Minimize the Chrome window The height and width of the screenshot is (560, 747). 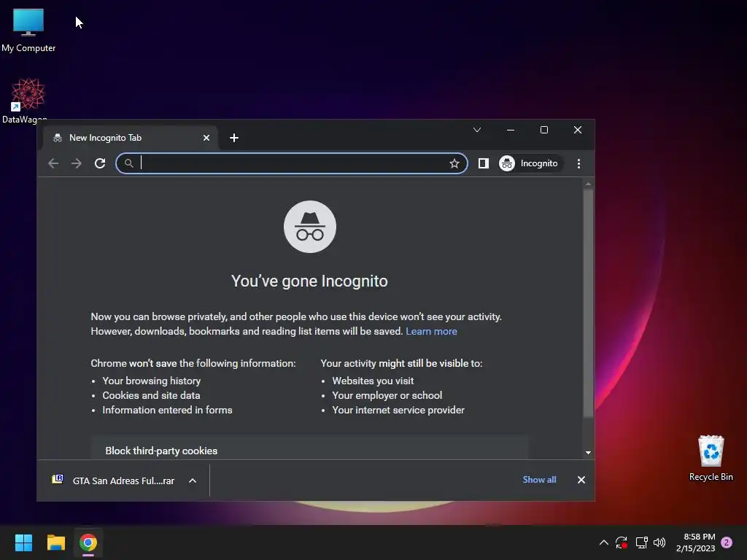tap(511, 130)
